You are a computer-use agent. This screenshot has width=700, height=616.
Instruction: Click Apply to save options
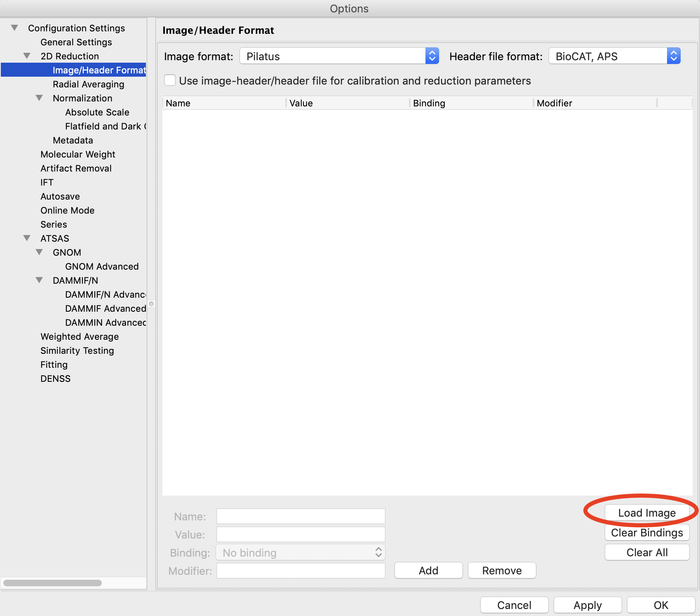pos(587,605)
